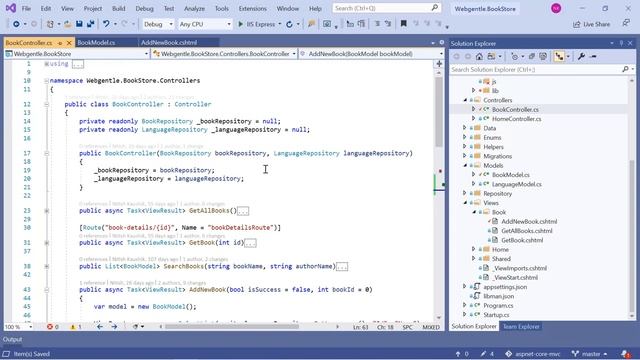640x360 pixels.
Task: Go to previous issue with the left arrow
Action: (100, 327)
